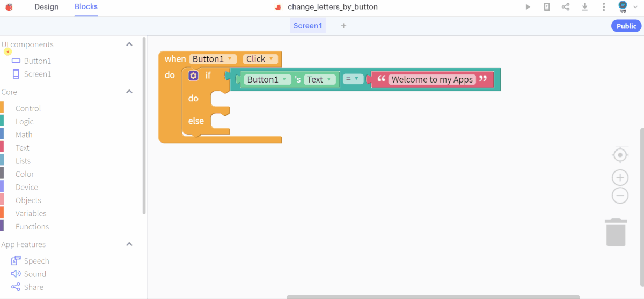Screen dimensions: 644x299
Task: Select Screen1 component in tree
Action: [x=31, y=74]
